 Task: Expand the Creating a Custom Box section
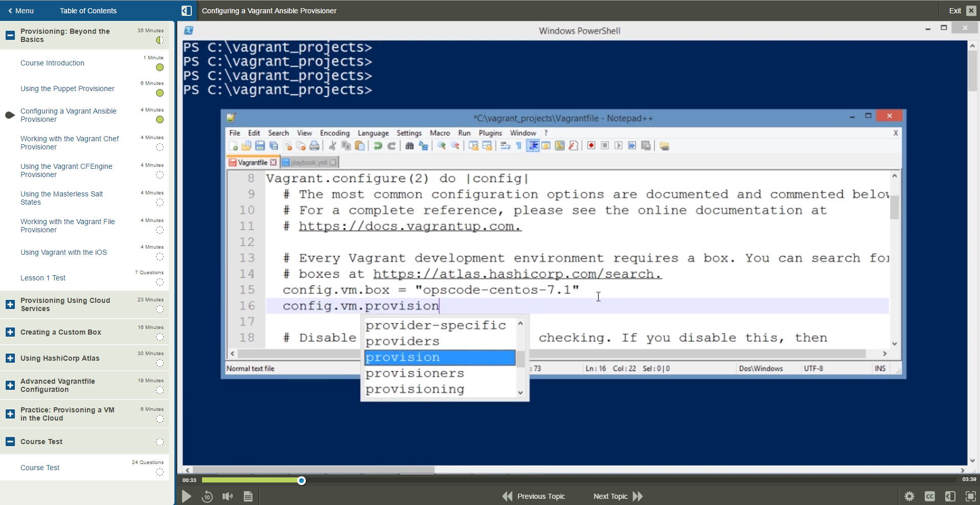click(10, 332)
